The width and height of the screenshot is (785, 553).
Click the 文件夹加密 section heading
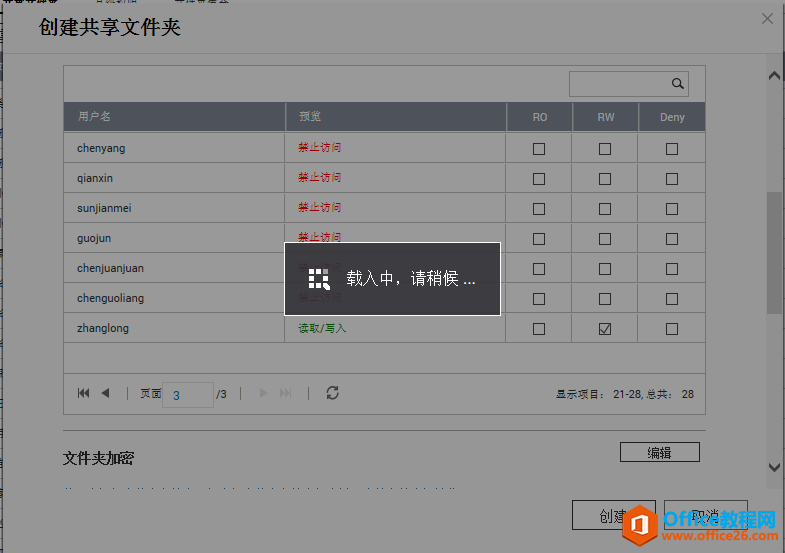pos(98,458)
